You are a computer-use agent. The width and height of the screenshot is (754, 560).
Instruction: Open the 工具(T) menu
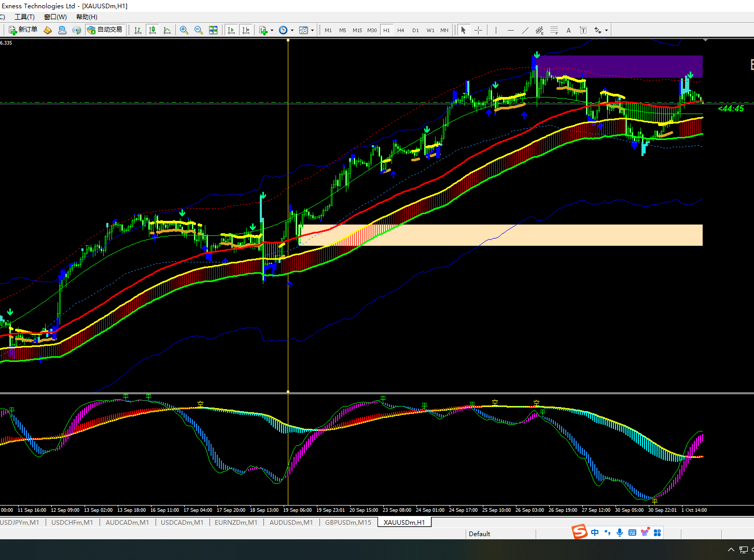click(x=24, y=17)
